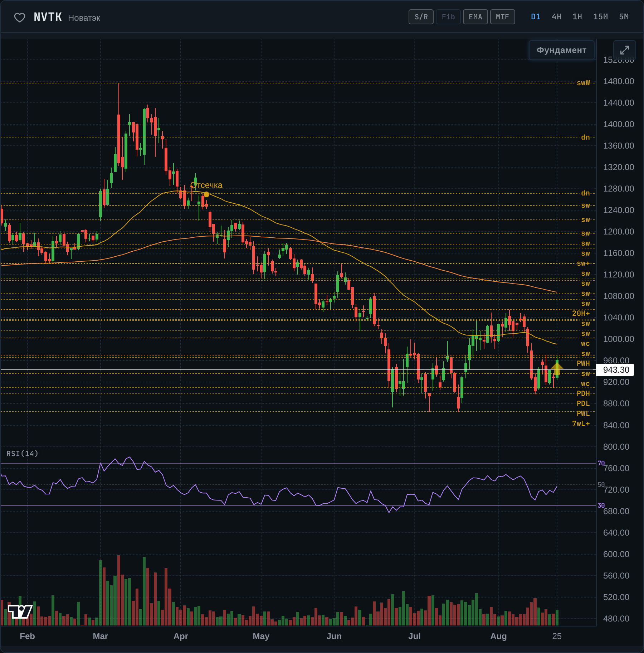Screen dimensions: 644x653
Task: Click the RSI(14) indicator label
Action: point(22,454)
